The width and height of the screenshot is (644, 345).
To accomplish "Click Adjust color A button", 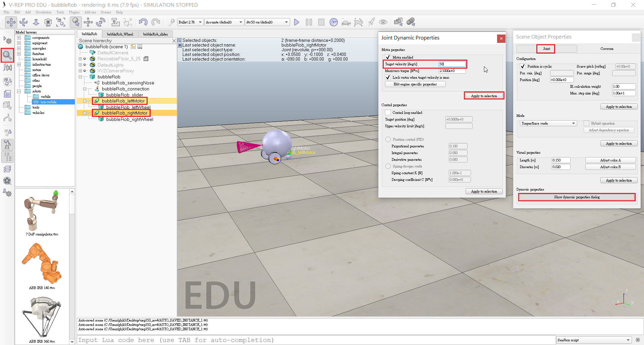I will coord(610,160).
